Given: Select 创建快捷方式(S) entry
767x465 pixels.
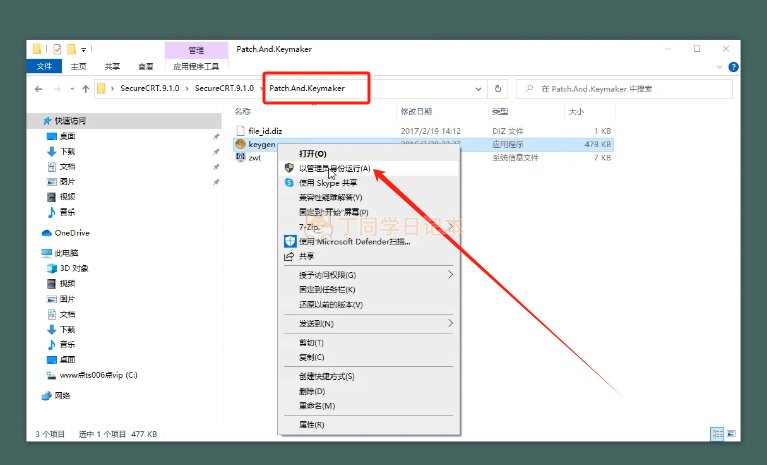Looking at the screenshot, I should coord(369,376).
